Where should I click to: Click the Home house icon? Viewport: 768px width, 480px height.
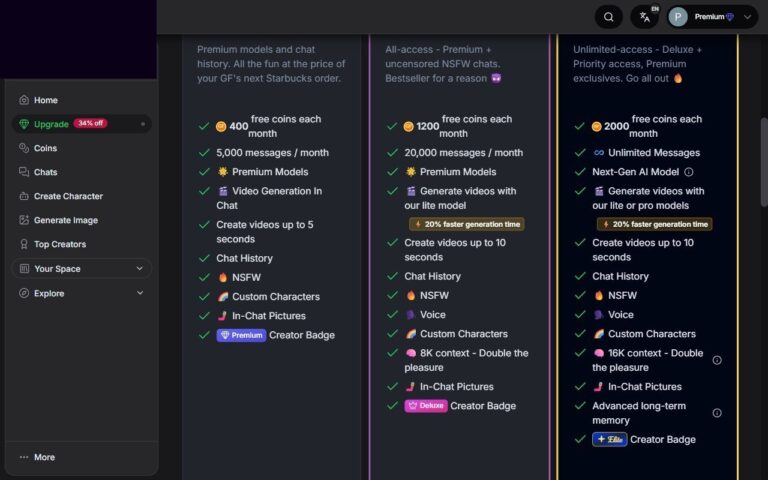24,100
